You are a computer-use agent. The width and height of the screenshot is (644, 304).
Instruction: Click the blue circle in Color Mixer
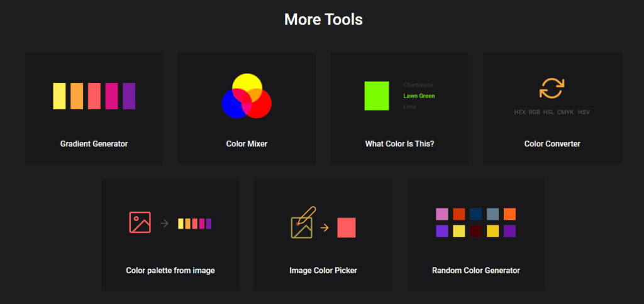pyautogui.click(x=232, y=107)
